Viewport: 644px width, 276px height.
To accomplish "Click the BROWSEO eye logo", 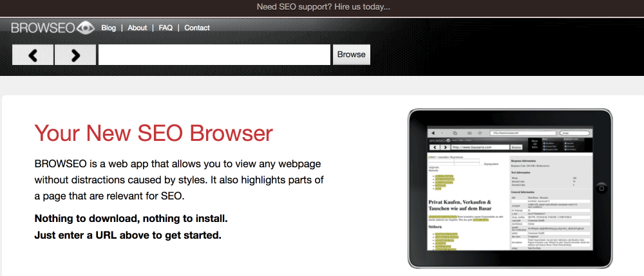I will click(53, 28).
